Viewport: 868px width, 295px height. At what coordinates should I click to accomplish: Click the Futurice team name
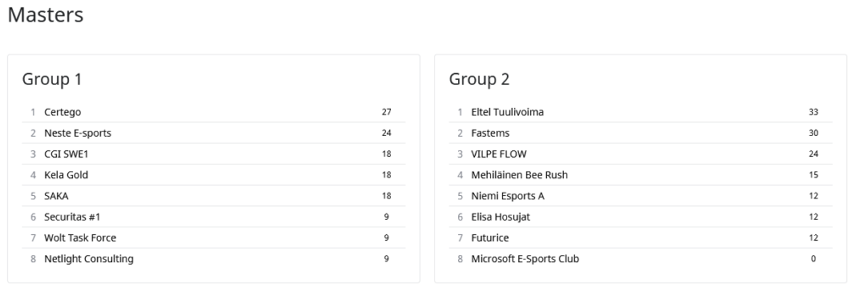click(x=490, y=238)
